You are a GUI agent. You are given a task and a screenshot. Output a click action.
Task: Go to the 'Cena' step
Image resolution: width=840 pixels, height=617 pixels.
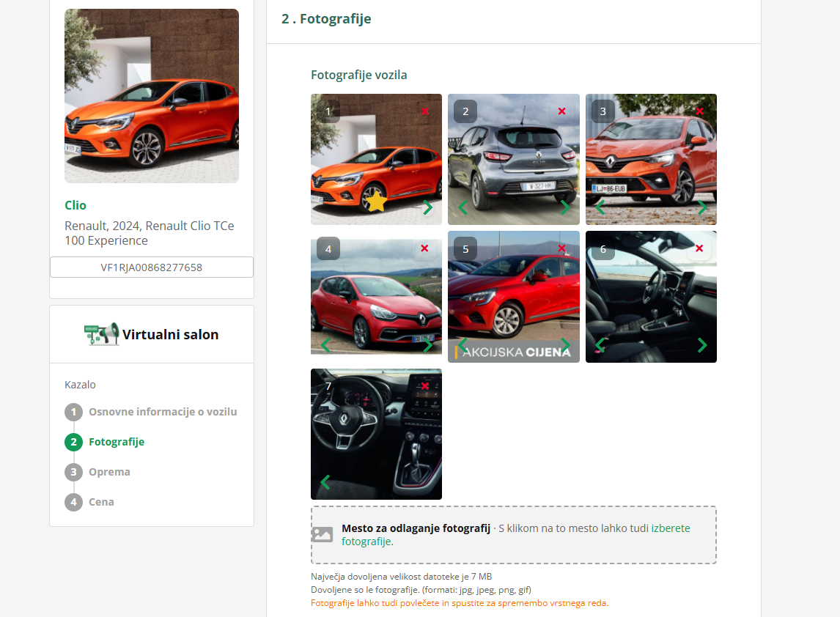pyautogui.click(x=101, y=502)
